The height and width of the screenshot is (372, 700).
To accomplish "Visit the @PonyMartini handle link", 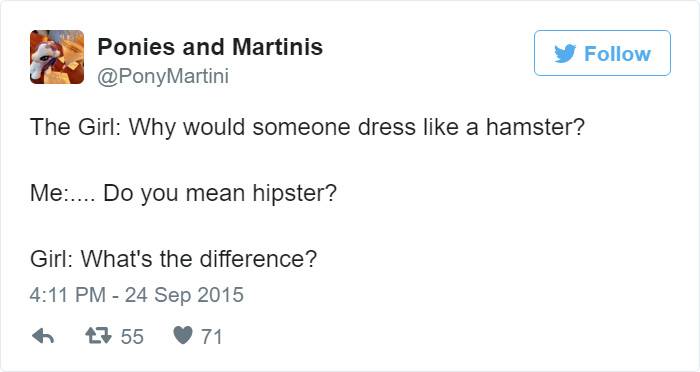I will (163, 76).
